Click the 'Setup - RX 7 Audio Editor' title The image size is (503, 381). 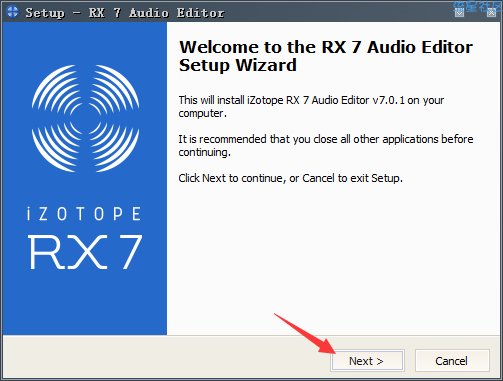[x=125, y=13]
